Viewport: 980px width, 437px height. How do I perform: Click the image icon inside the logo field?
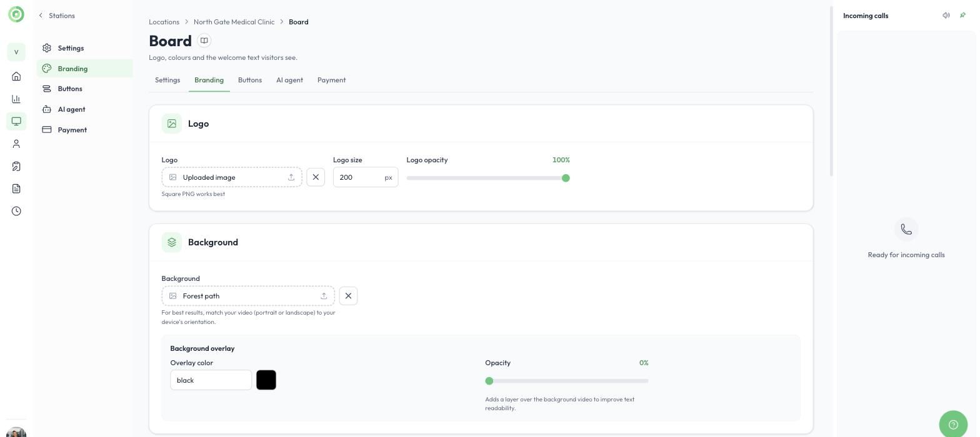173,177
